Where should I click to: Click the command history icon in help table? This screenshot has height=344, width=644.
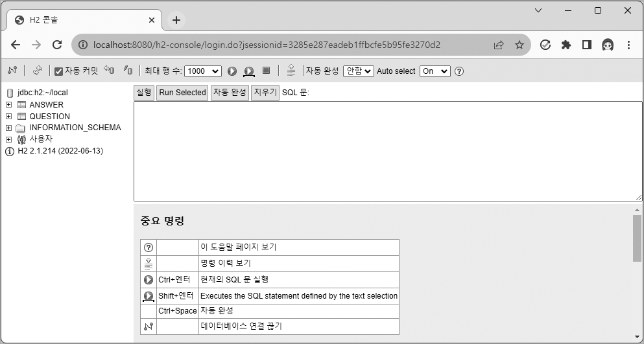tap(149, 264)
